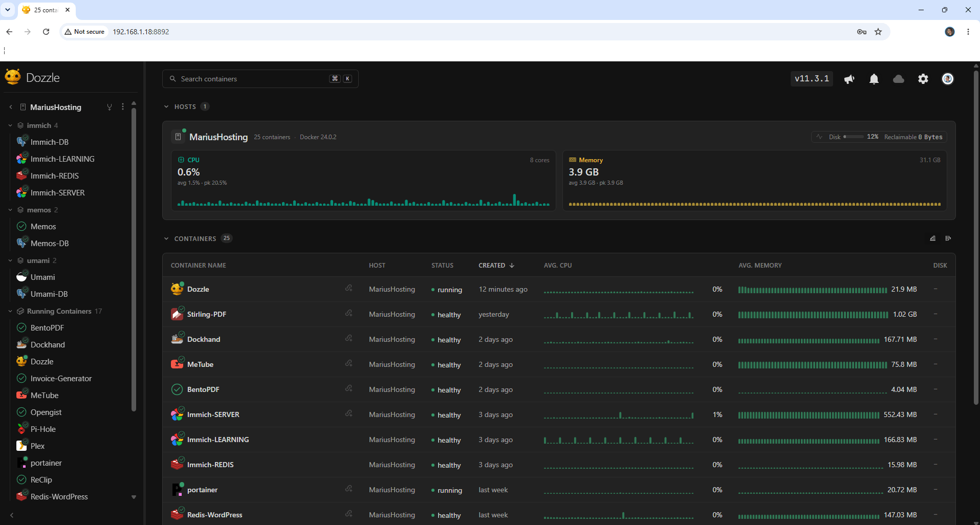Open notifications bell icon

[874, 79]
